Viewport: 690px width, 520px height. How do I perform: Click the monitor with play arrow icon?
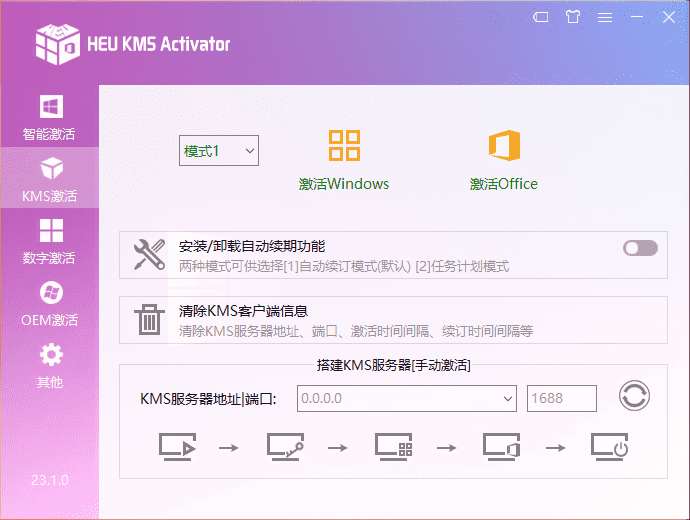tap(176, 447)
